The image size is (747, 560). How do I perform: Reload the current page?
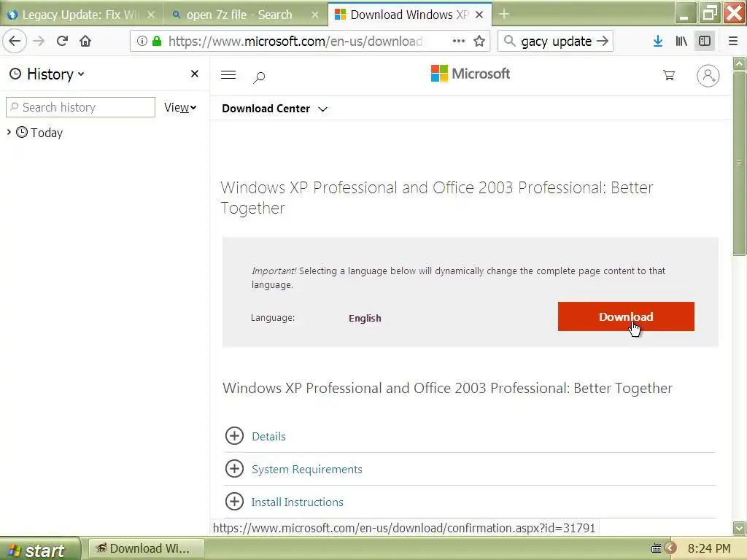click(62, 41)
